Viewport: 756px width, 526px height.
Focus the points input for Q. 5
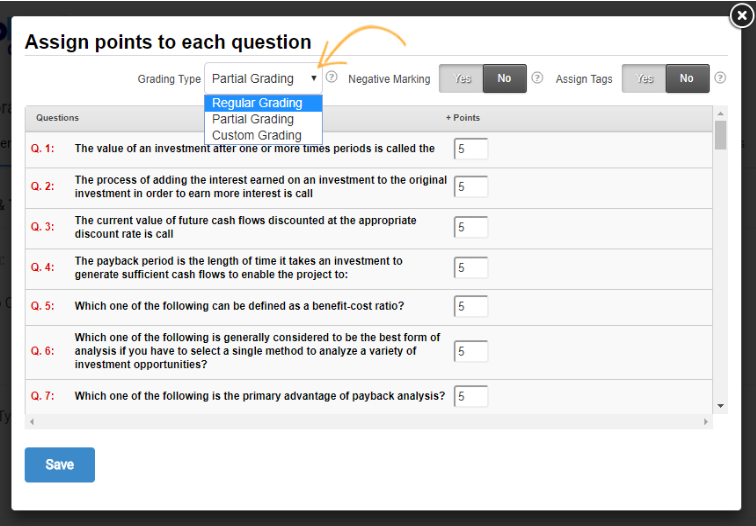tap(471, 306)
